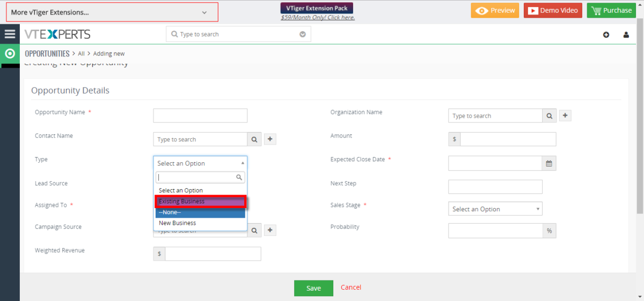644x301 pixels.
Task: Click the green Save button
Action: coord(313,288)
